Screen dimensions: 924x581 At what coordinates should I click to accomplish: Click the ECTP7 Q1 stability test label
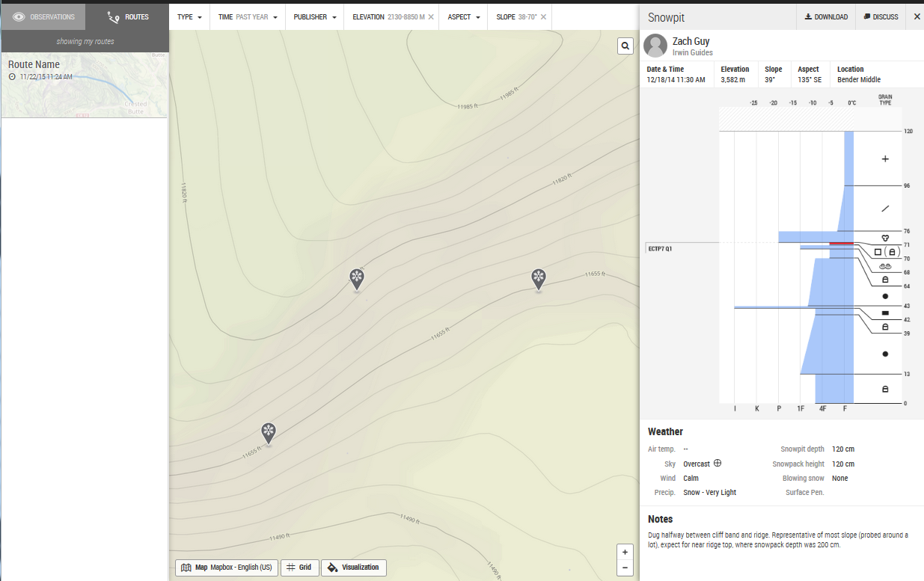pos(659,248)
